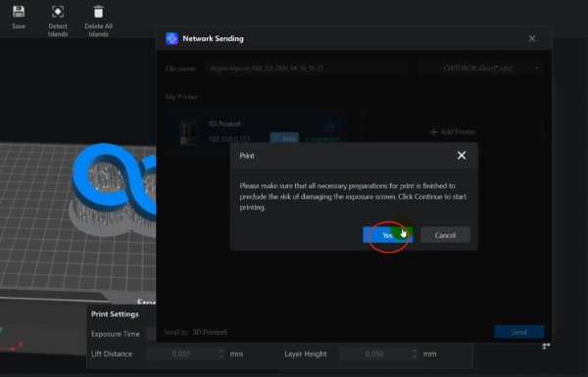Click the Lift Distance stepper arrows
Image resolution: width=588 pixels, height=377 pixels.
(x=220, y=353)
